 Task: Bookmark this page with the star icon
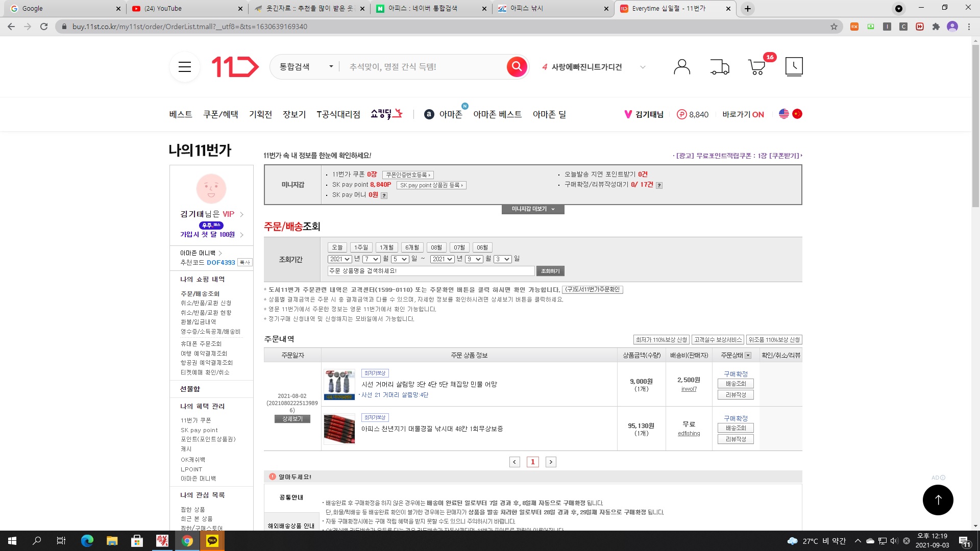pos(834,27)
